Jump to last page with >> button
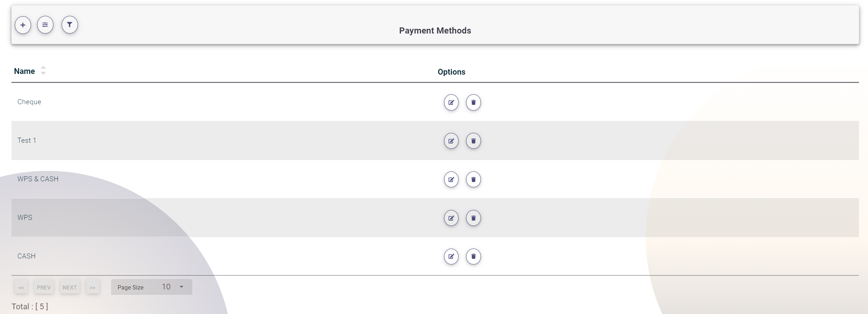 [93, 287]
